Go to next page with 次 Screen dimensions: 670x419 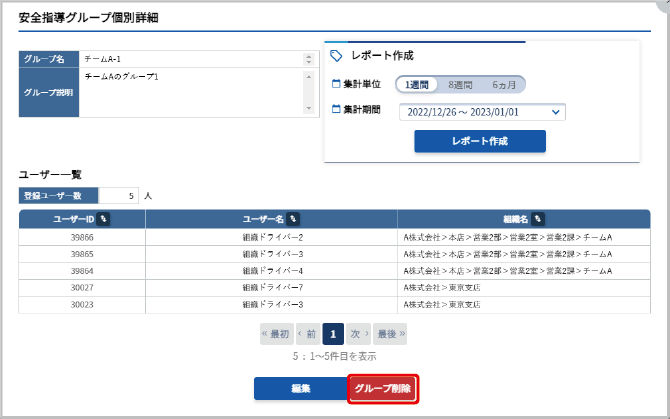359,334
